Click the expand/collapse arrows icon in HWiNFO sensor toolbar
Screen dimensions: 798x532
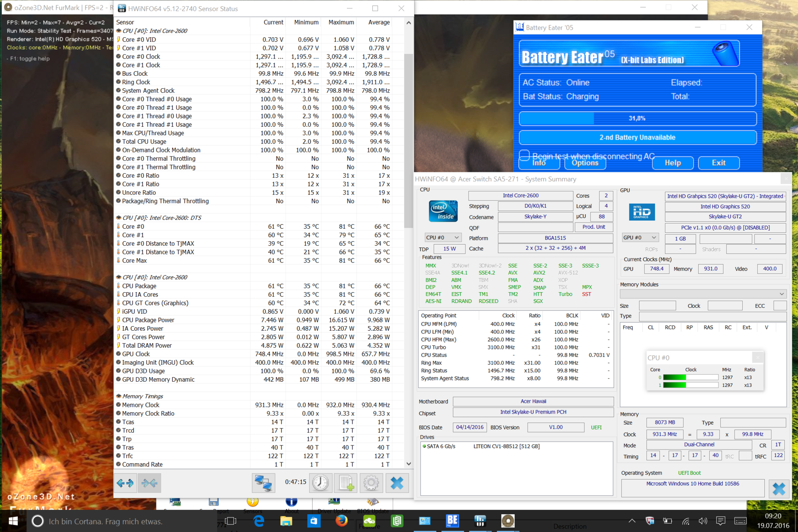click(125, 483)
